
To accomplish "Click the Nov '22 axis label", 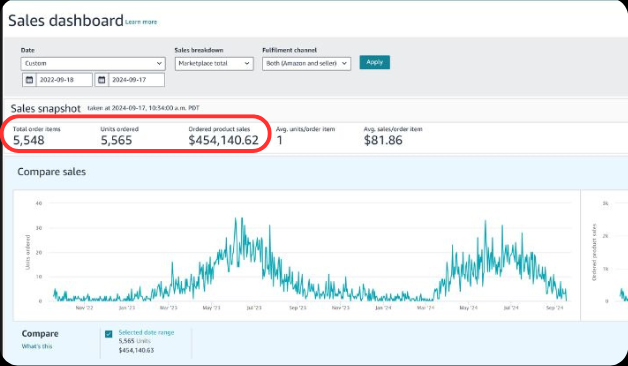I will click(84, 308).
